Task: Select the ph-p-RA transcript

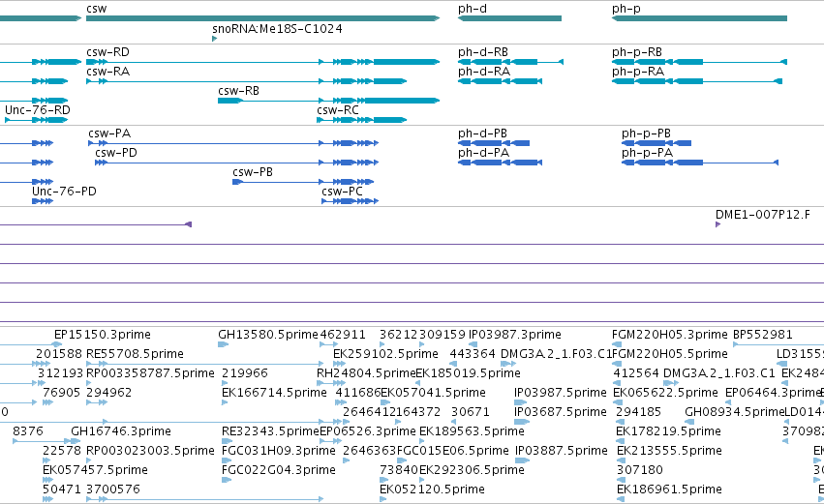Action: (x=697, y=81)
